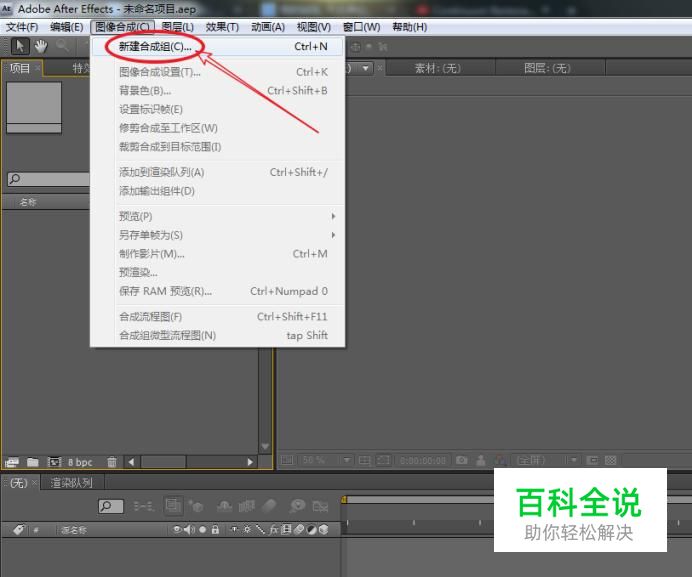Click the 0:00:00:00 current time display
Image resolution: width=692 pixels, height=577 pixels.
[x=423, y=460]
